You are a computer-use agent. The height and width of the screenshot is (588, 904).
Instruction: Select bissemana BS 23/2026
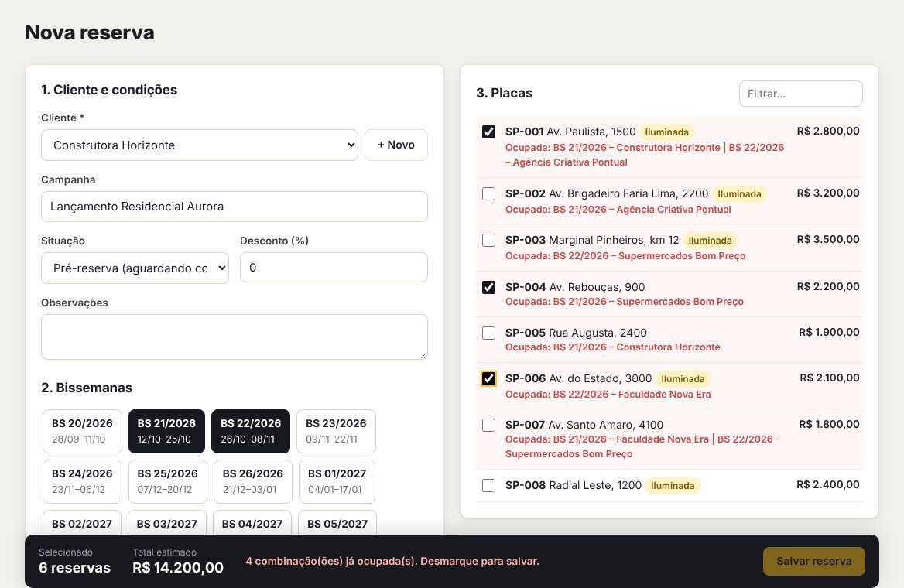[x=336, y=431]
